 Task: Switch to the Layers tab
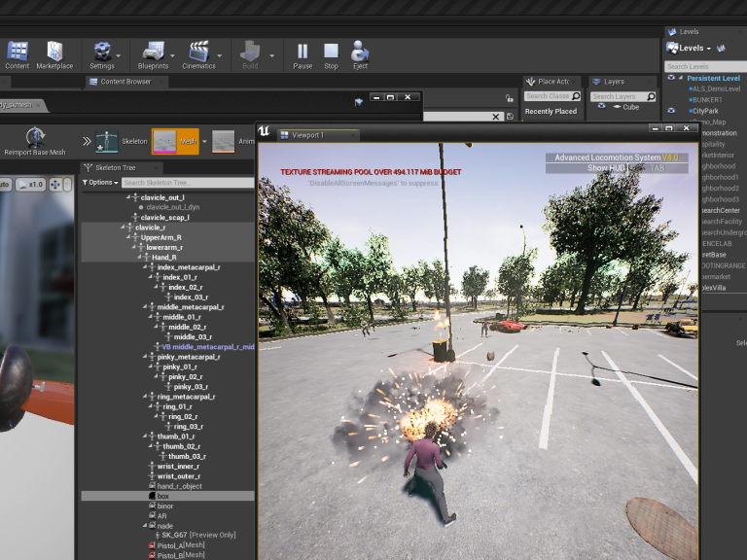[614, 82]
